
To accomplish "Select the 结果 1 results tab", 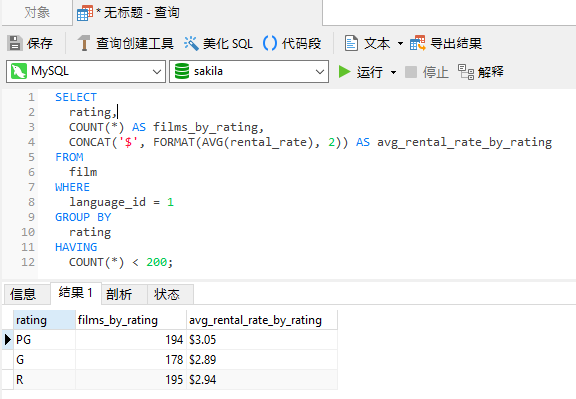I will (x=75, y=293).
